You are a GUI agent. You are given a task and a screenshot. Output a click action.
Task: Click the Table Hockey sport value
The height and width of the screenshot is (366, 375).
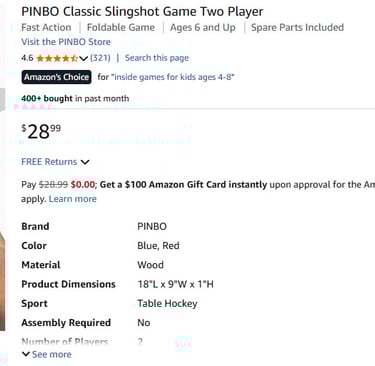tap(167, 304)
